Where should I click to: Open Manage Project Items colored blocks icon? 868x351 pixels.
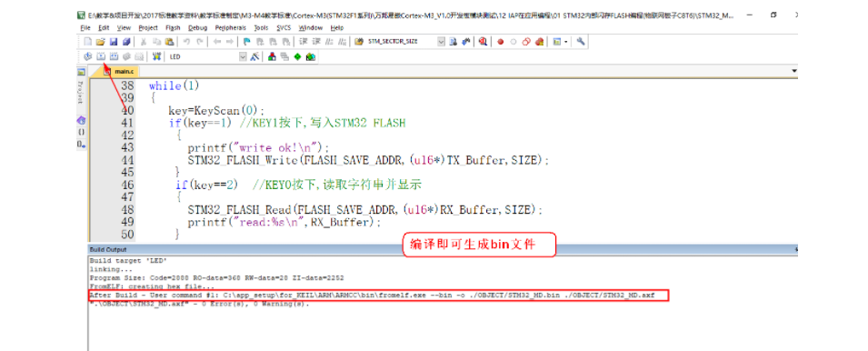(x=272, y=56)
